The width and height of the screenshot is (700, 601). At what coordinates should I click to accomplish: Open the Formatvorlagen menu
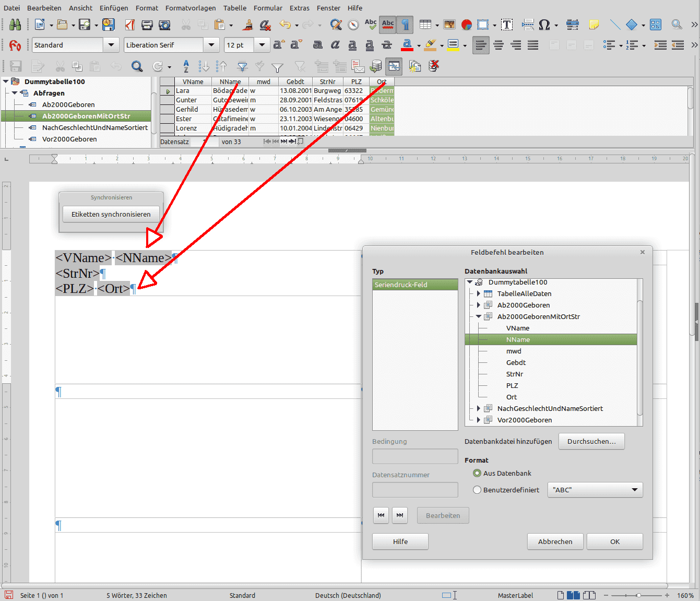coord(191,8)
